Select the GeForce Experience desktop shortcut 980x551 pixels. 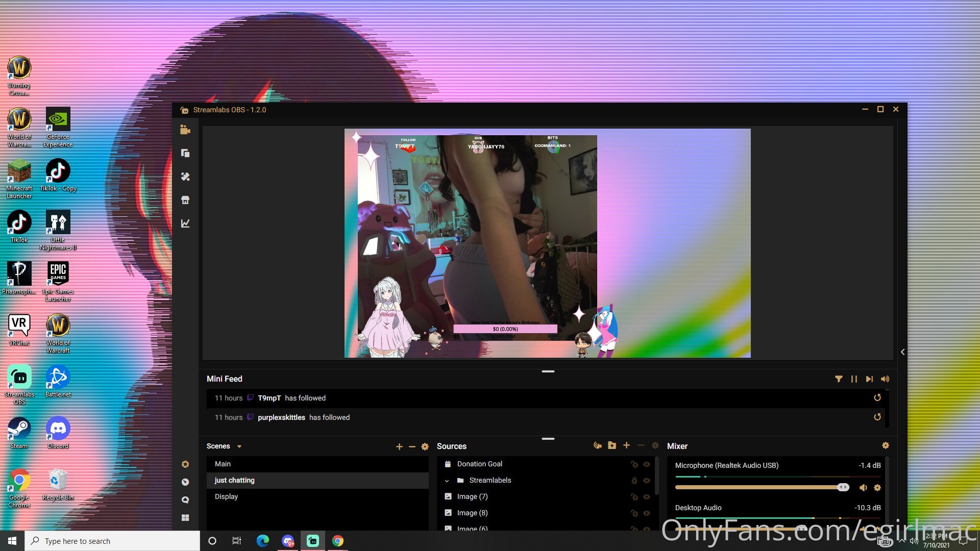58,127
